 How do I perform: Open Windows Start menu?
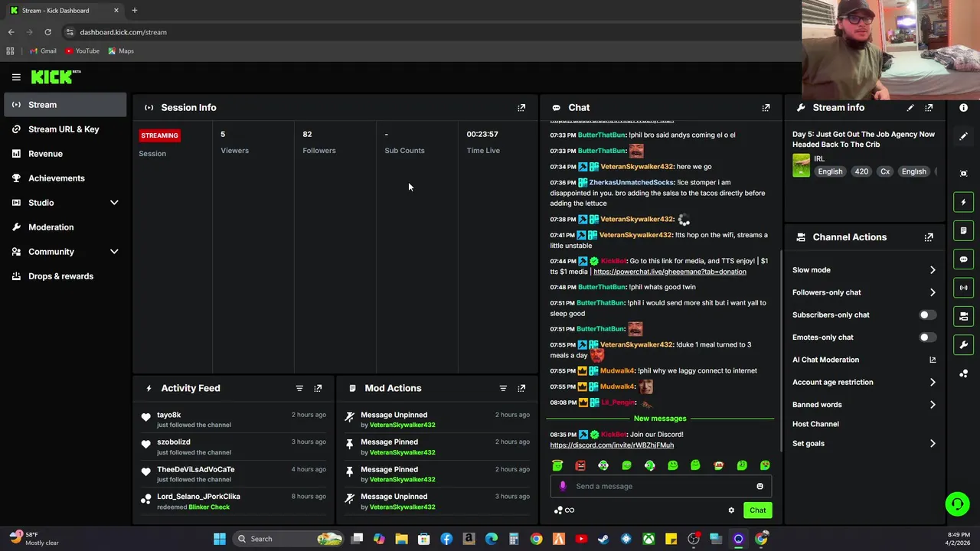(220, 539)
